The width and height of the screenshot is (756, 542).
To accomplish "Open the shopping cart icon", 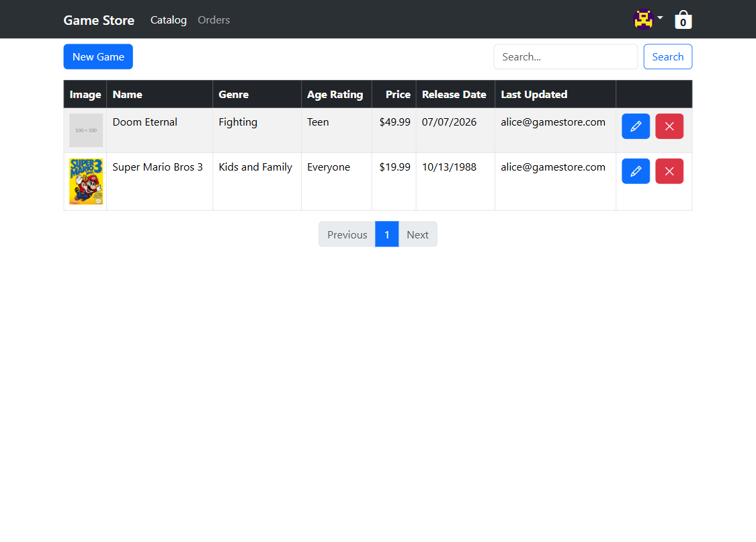I will pyautogui.click(x=683, y=19).
